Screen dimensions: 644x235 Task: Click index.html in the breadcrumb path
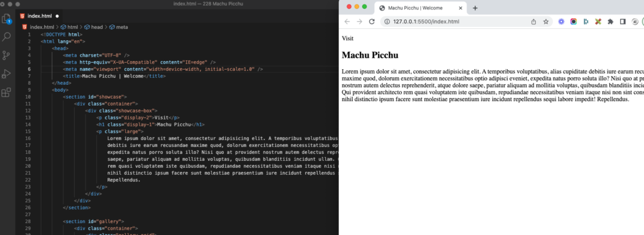[x=42, y=27]
